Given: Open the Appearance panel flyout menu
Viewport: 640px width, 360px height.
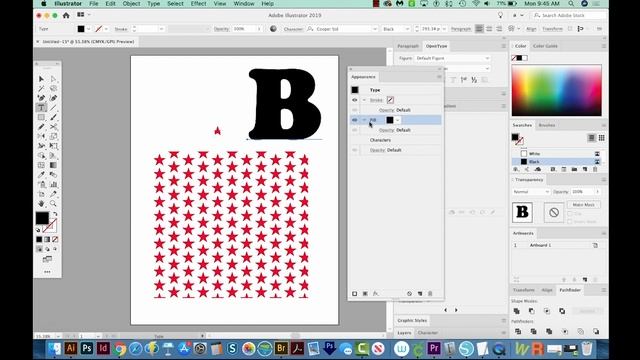Looking at the screenshot, I should click(x=439, y=77).
